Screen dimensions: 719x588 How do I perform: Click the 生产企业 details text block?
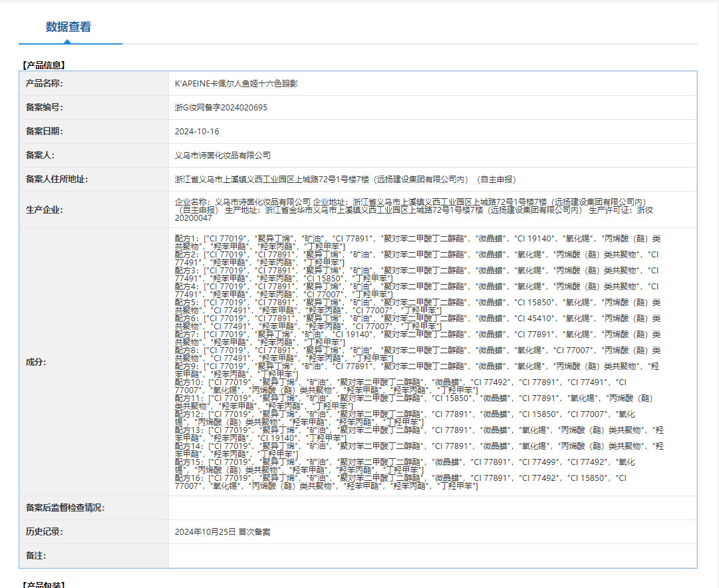point(414,210)
